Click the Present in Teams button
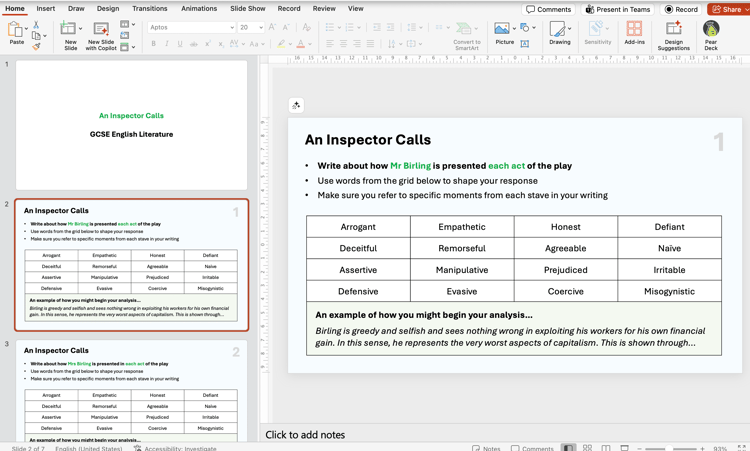Viewport: 750px width, 451px height. [x=618, y=9]
